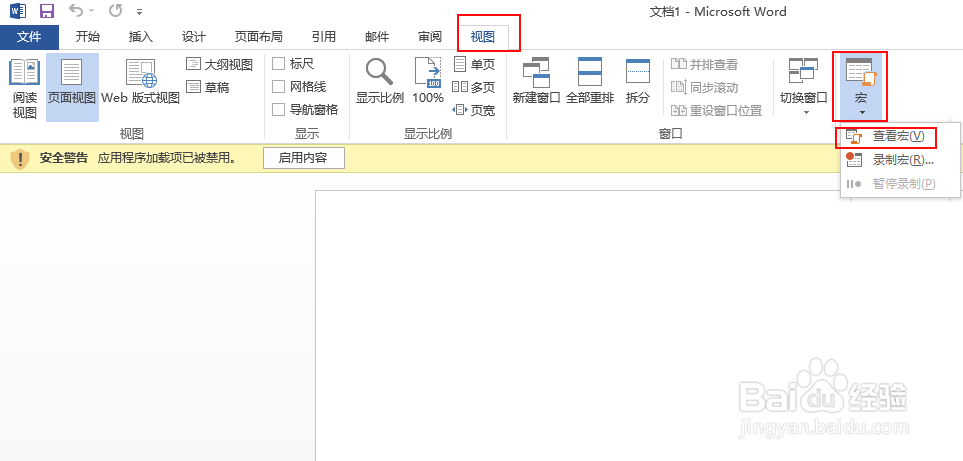Open the undo history dropdown arrow
The width and height of the screenshot is (963, 461).
[x=92, y=12]
